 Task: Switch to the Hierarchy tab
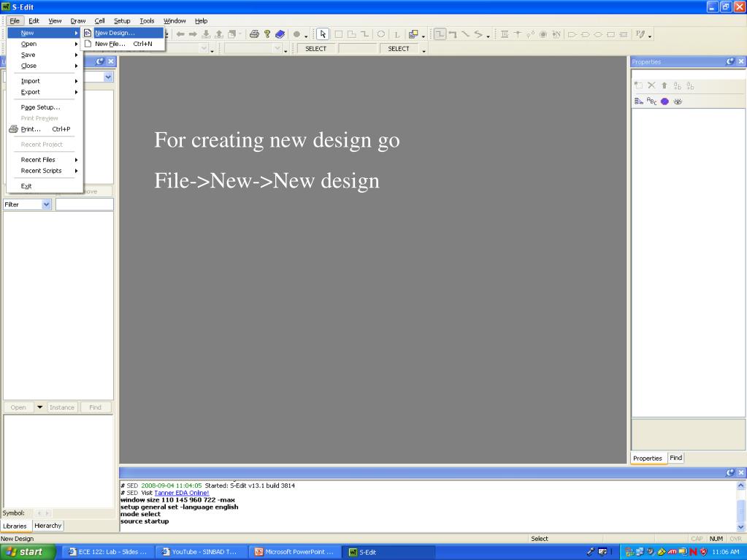47,526
